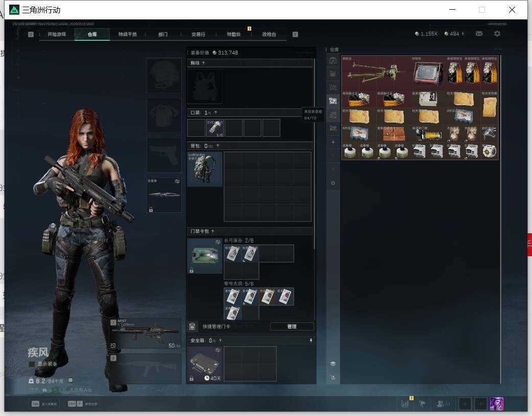Open the 特勤处 tab

(233, 34)
